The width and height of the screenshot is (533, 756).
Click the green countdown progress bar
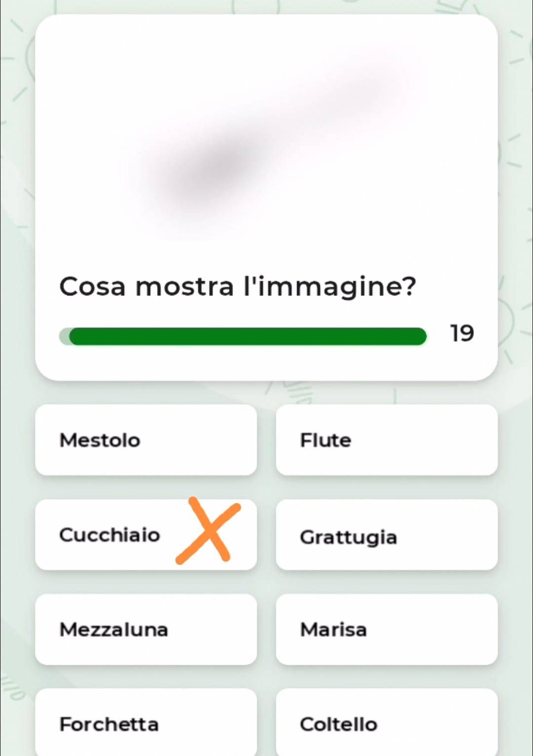pyautogui.click(x=248, y=336)
